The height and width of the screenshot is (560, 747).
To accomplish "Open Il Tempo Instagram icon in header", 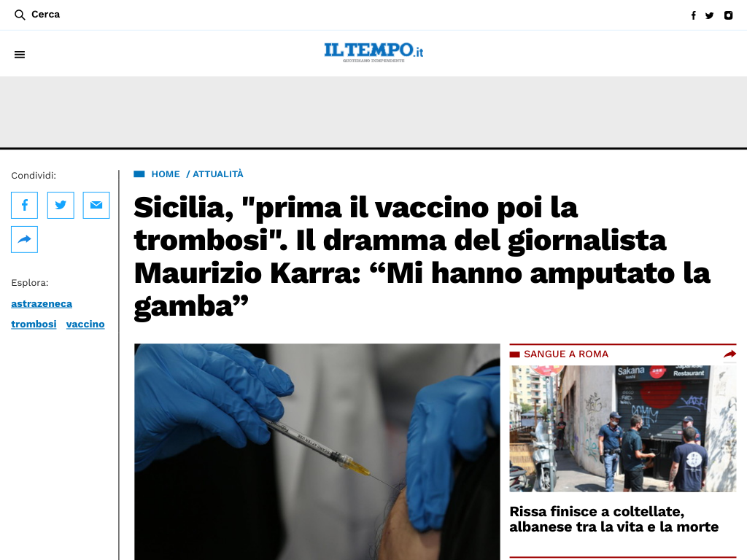I will [729, 15].
